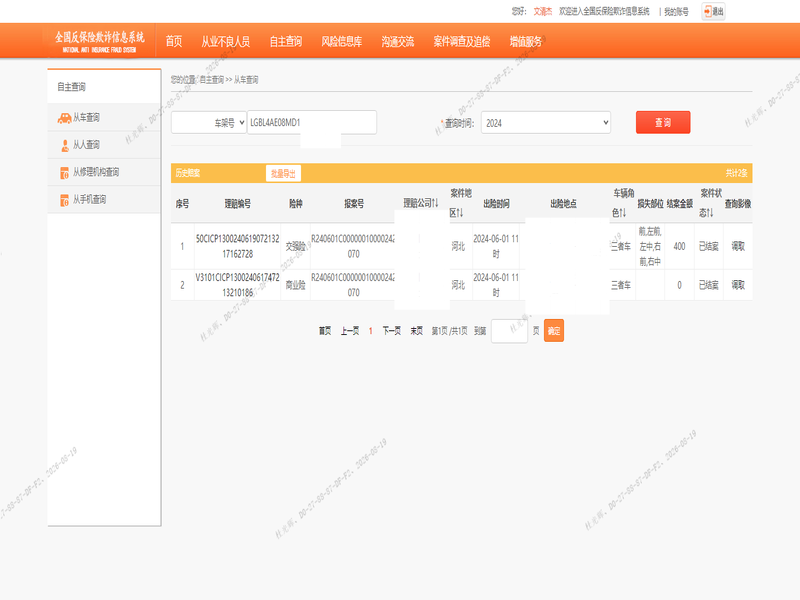Click the username 文涌杰 at top
This screenshot has width=800, height=600.
coord(542,11)
